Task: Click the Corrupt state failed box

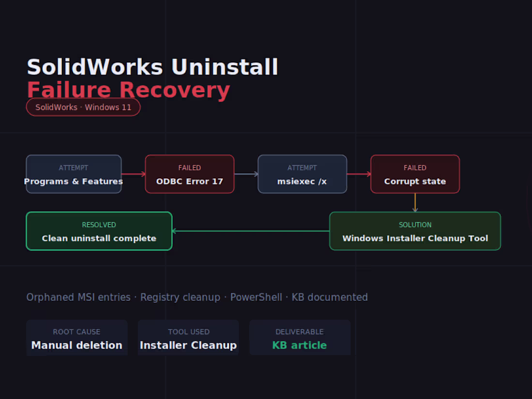Action: 415,174
